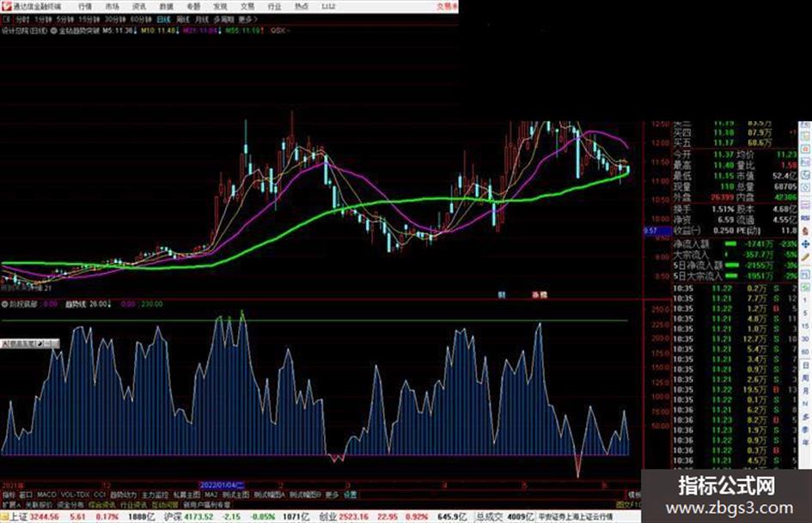Expand the 更多 period options at top
Image resolution: width=812 pixels, height=523 pixels.
247,20
